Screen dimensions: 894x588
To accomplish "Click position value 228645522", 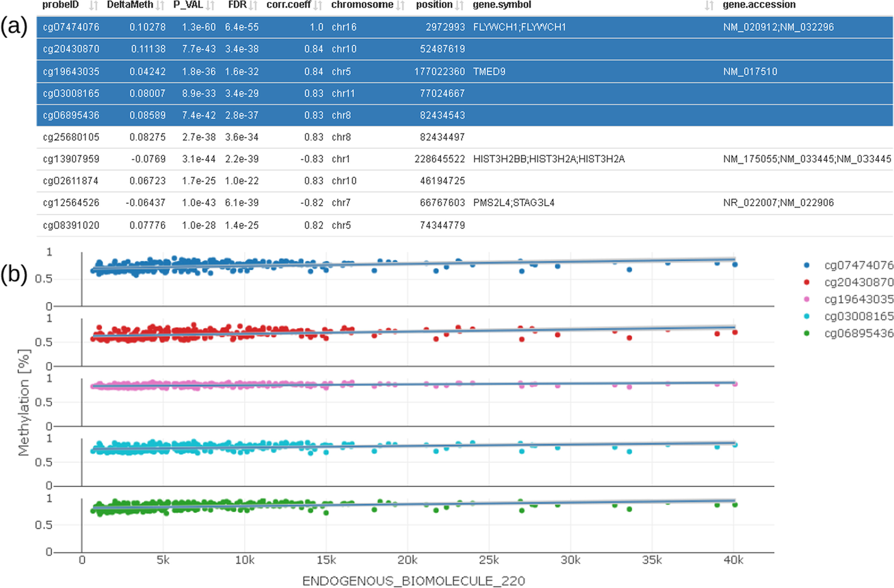I will coord(440,159).
